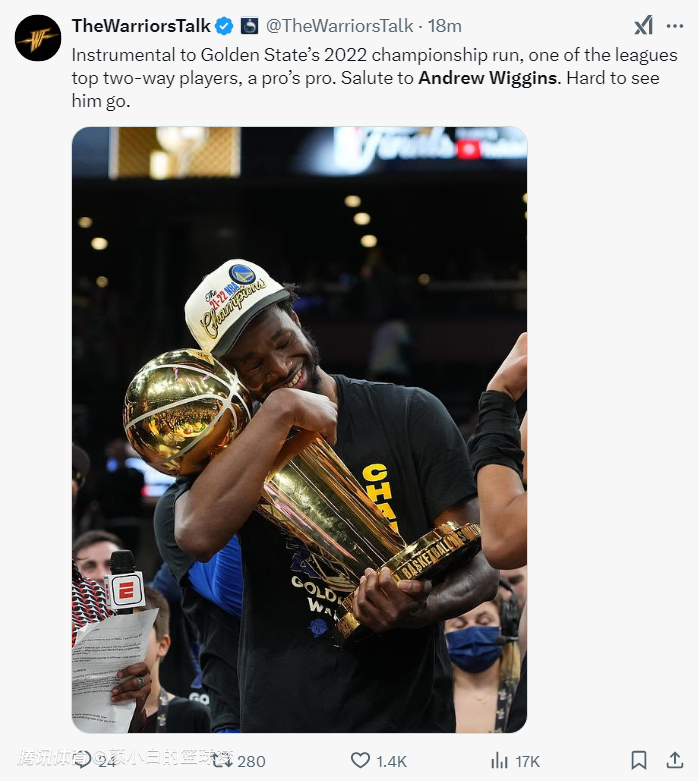Open the Andrew Wiggins trophy photo
The image size is (699, 781).
tap(299, 429)
